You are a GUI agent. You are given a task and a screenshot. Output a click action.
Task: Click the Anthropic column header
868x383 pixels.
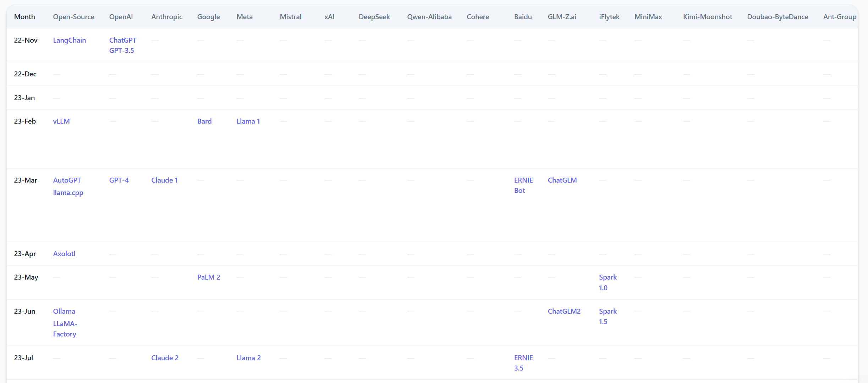pos(166,17)
